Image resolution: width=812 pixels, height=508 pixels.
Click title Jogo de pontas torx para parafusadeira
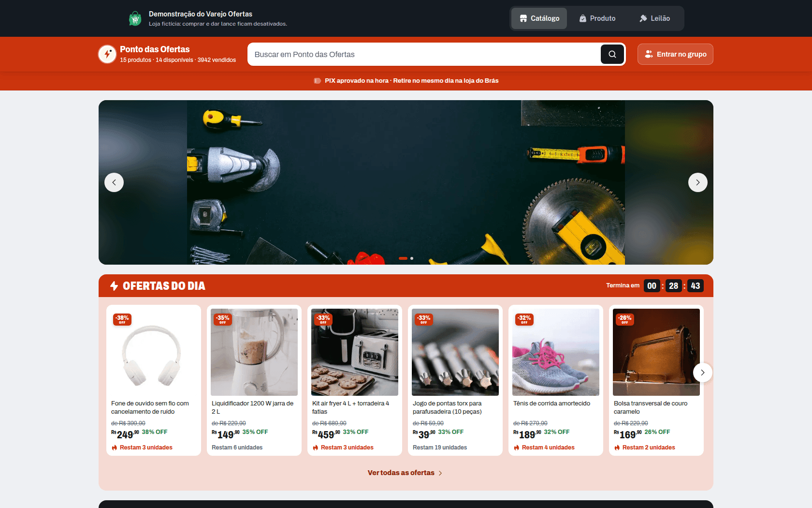tap(447, 407)
